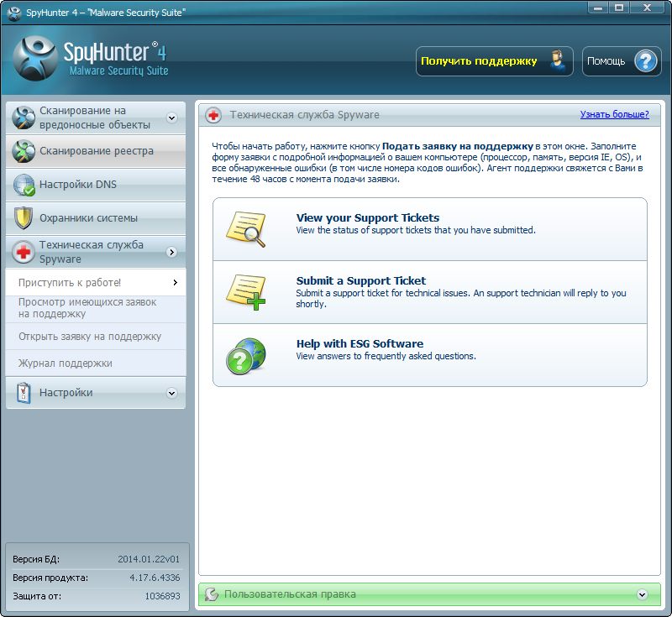This screenshot has width=672, height=617.
Task: Select Приступить к работе! submenu item
Action: pos(96,282)
